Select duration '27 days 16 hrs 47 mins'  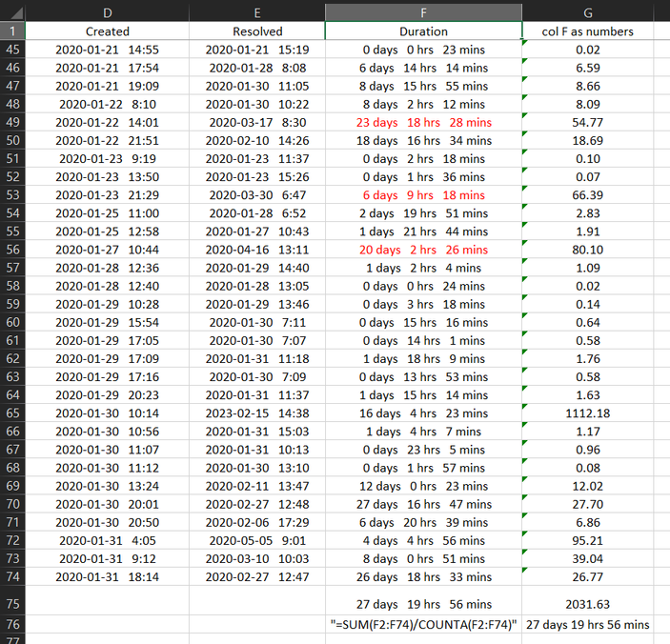tap(423, 504)
